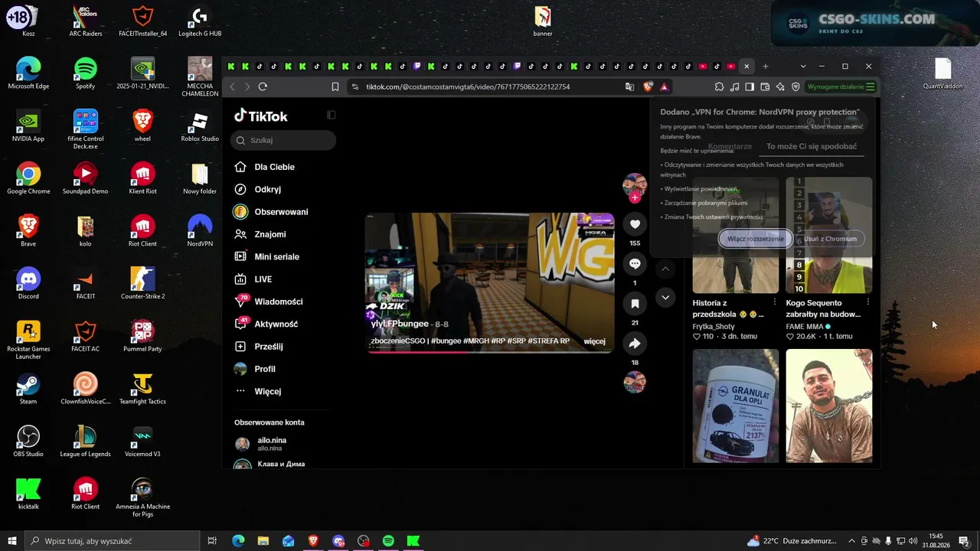Viewport: 980px width, 551px height.
Task: Open 'Mini seriale' section
Action: click(266, 257)
